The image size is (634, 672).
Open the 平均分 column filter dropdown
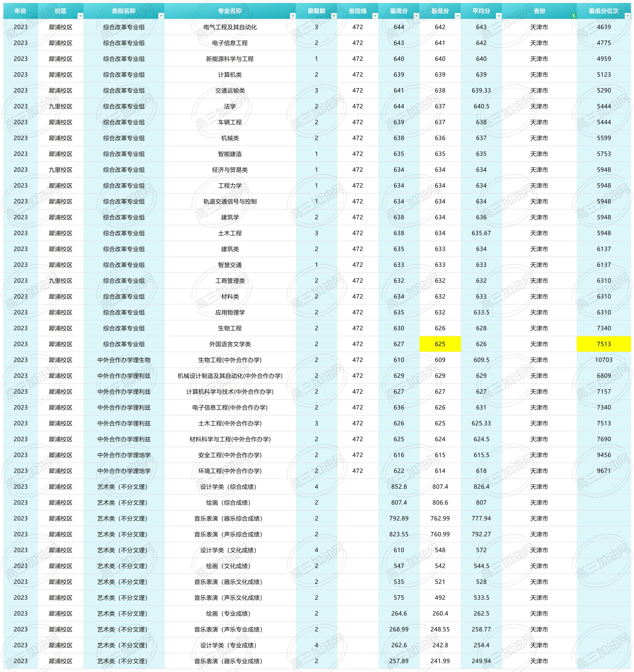point(499,16)
